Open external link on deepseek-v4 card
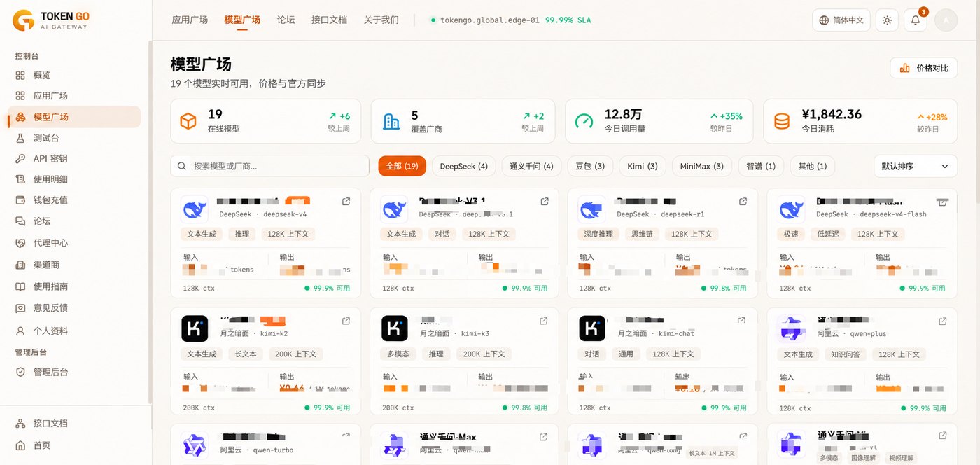 [346, 202]
